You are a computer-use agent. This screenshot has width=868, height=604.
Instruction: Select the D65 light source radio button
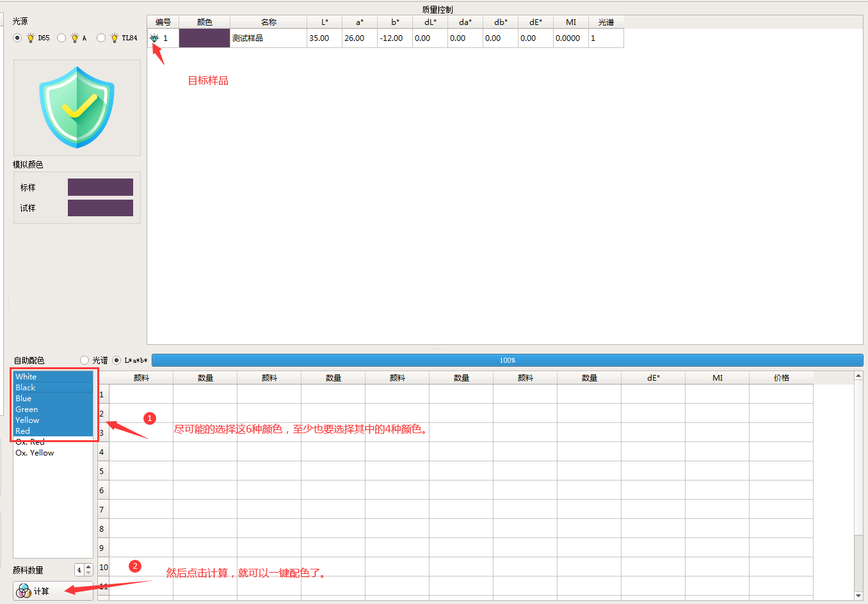[x=17, y=38]
